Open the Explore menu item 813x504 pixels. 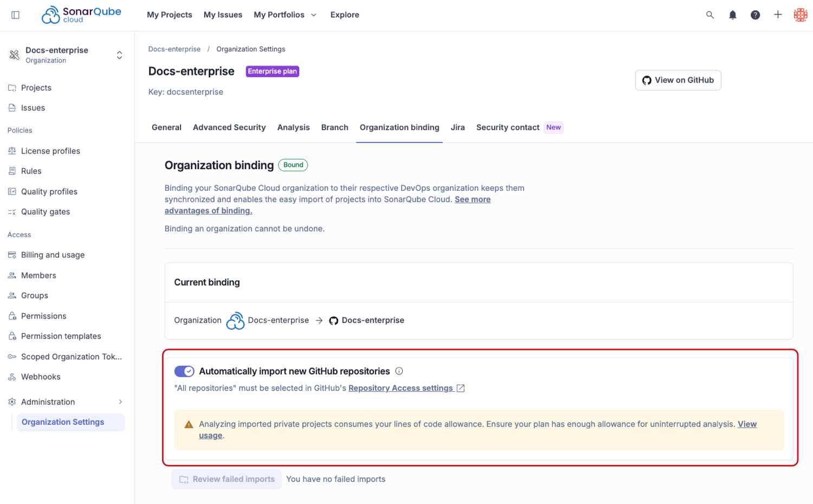pyautogui.click(x=345, y=15)
